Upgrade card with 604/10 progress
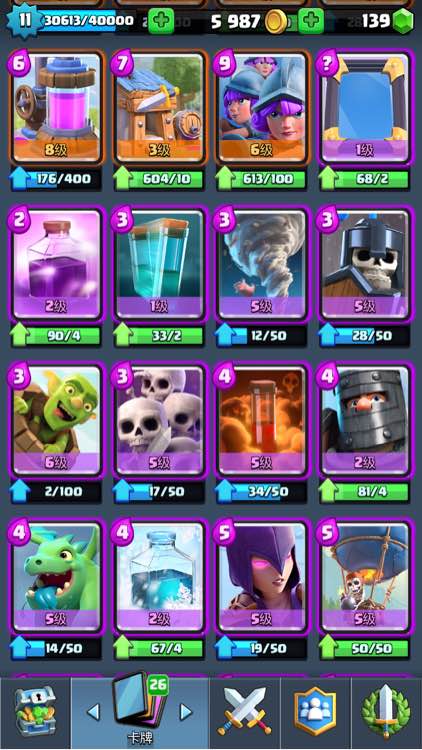Image resolution: width=422 pixels, height=750 pixels. 159,179
